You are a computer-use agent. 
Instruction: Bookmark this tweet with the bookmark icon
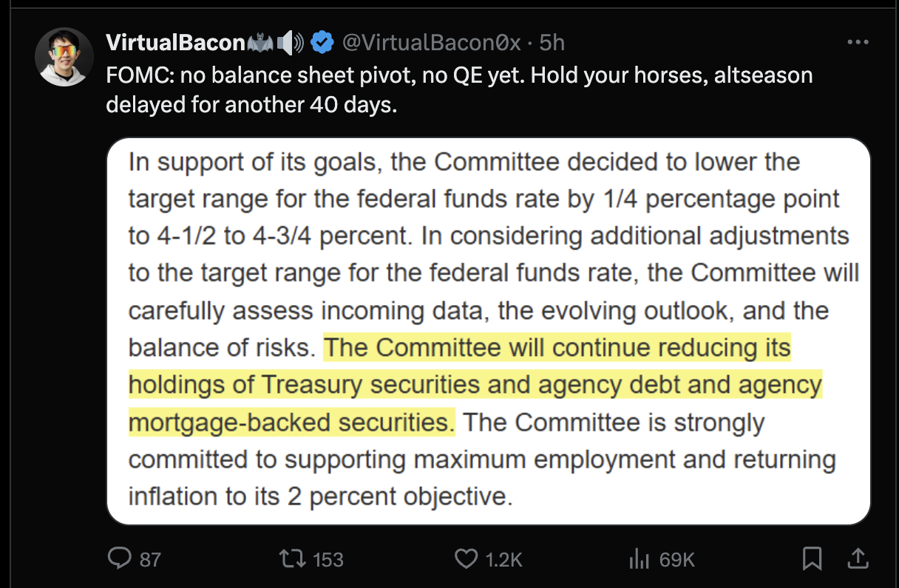click(x=813, y=559)
